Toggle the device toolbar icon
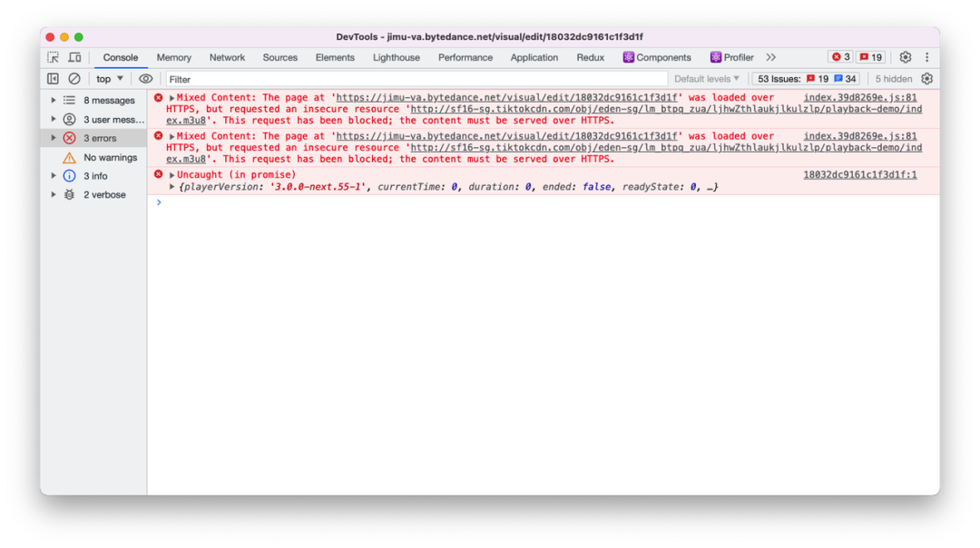Image resolution: width=980 pixels, height=548 pixels. point(75,57)
